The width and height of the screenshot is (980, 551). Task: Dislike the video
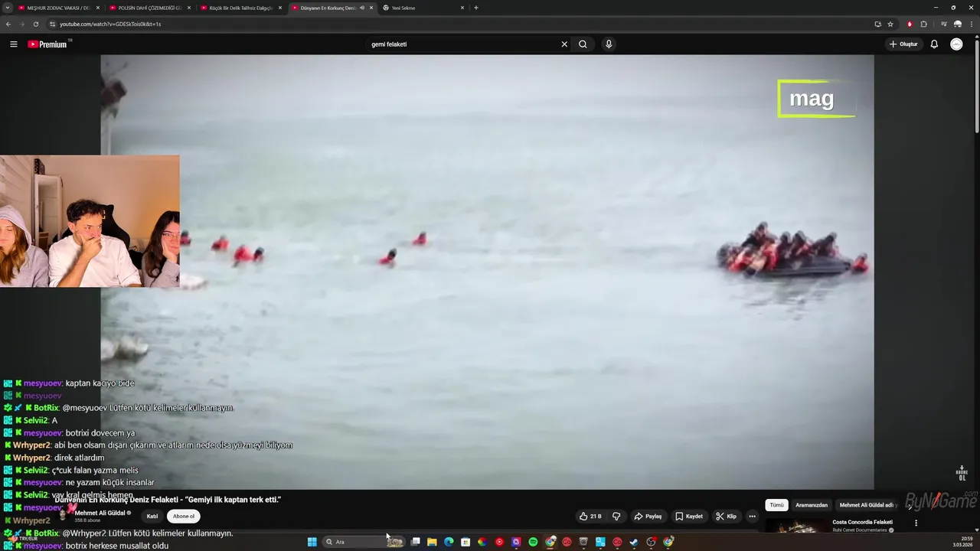(616, 517)
